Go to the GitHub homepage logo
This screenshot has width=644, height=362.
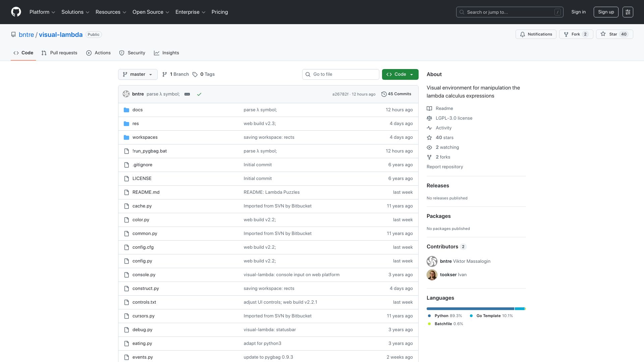[16, 12]
